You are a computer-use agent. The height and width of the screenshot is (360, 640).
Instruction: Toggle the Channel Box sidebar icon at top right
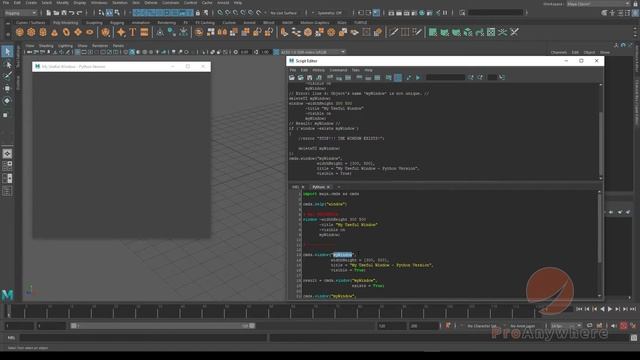click(636, 13)
